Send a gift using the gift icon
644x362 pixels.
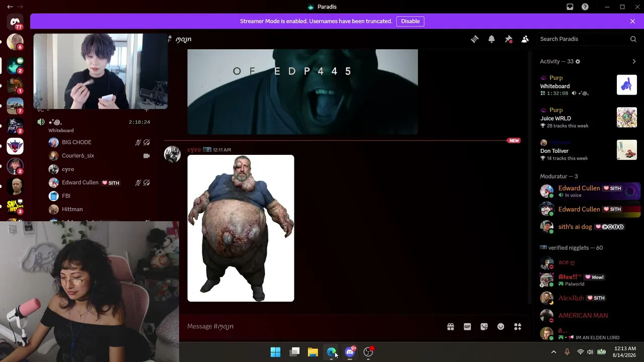click(x=451, y=327)
